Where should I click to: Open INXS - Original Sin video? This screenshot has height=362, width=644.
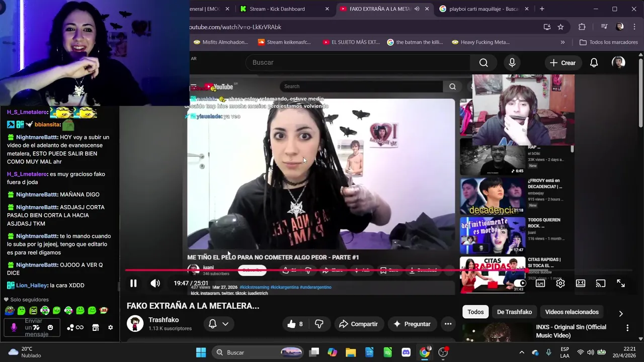click(571, 331)
